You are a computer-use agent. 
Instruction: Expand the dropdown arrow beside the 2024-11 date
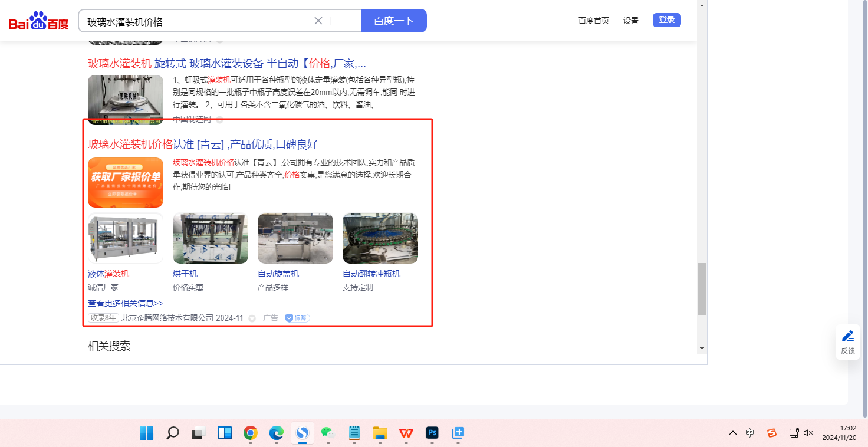[x=252, y=318]
